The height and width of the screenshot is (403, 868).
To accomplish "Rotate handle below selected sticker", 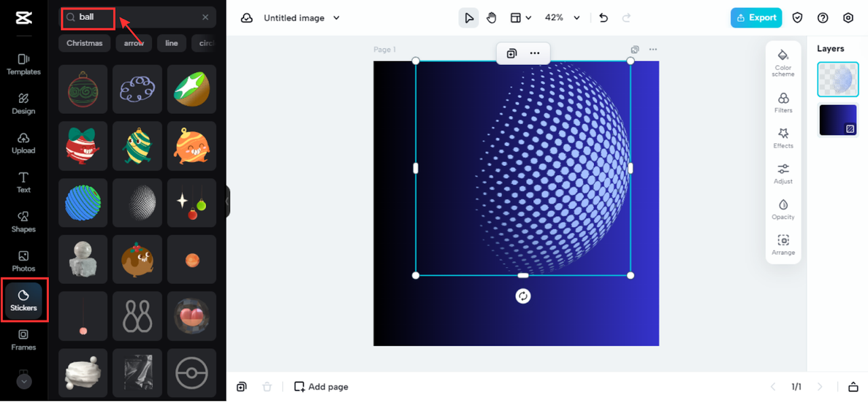I will (x=523, y=296).
